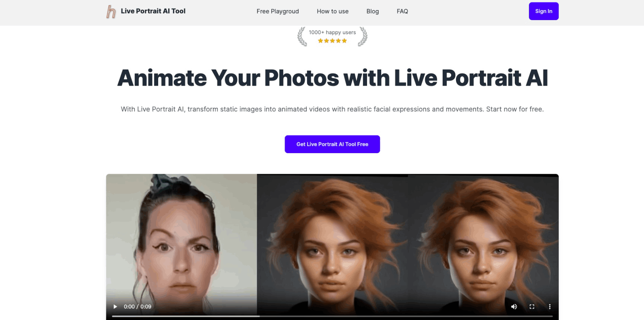644x320 pixels.
Task: Open the video more options menu
Action: coord(549,307)
